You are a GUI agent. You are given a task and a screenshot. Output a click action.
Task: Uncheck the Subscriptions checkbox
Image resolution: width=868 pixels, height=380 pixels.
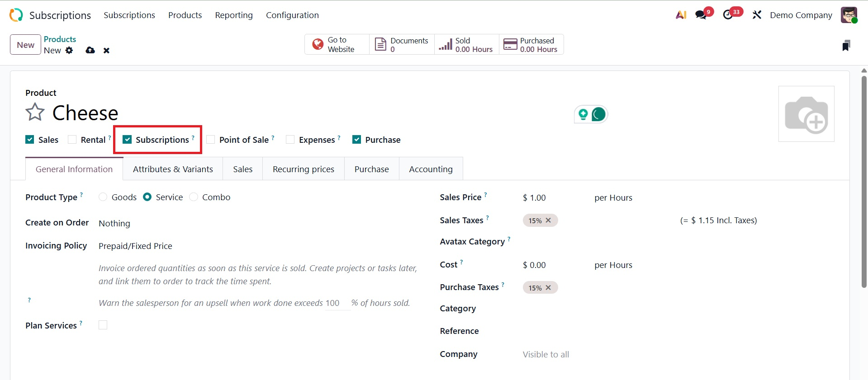(x=128, y=140)
